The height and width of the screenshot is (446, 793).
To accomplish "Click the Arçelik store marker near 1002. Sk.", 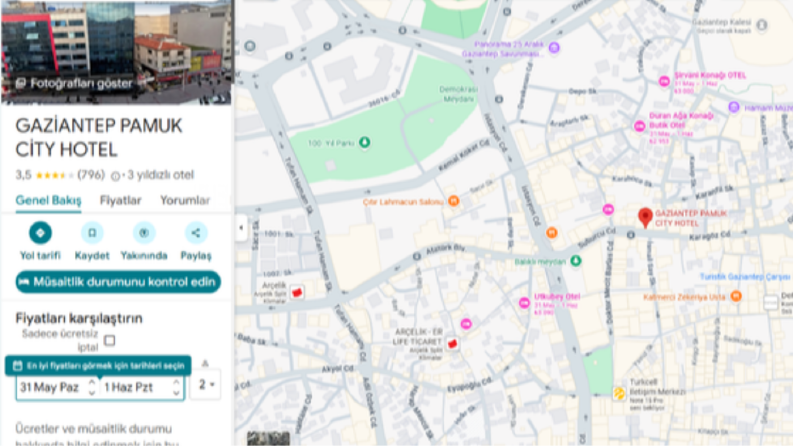I will (x=297, y=292).
